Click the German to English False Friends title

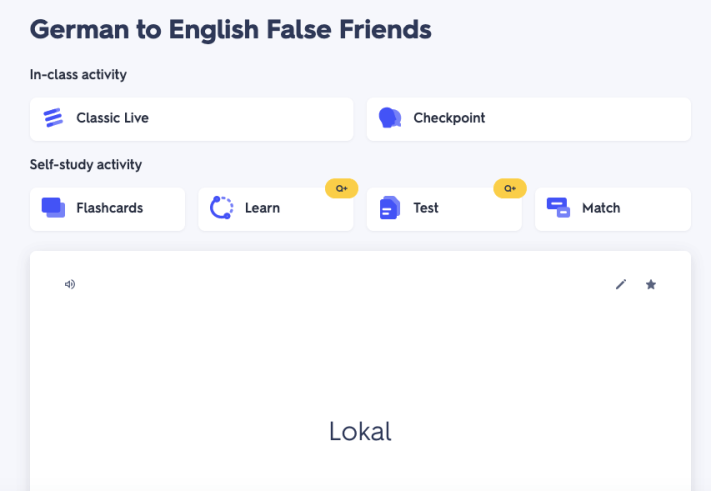(x=231, y=29)
